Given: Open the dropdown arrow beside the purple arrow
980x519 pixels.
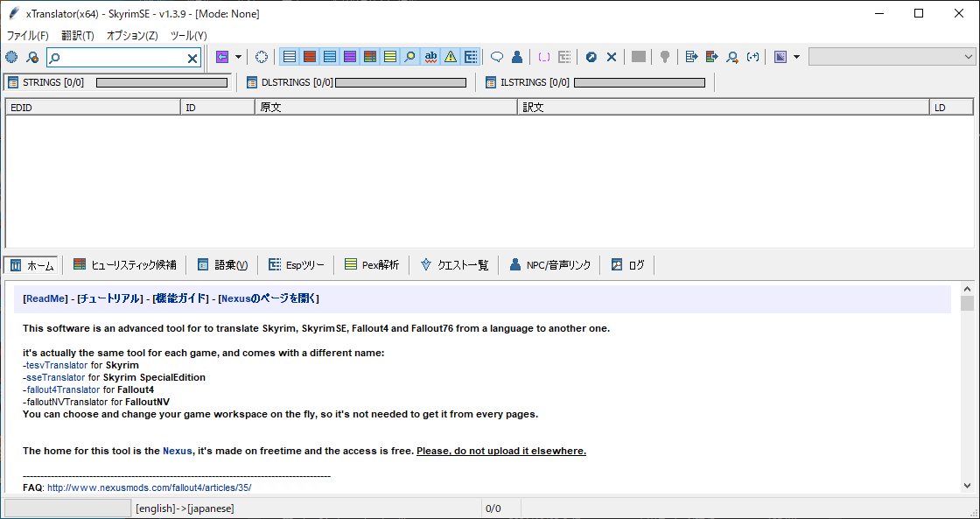Looking at the screenshot, I should (x=238, y=58).
